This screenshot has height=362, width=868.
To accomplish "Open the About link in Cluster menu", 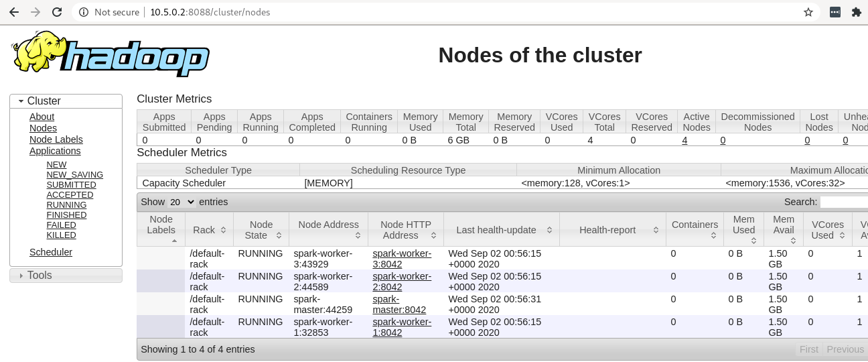I will coord(42,117).
